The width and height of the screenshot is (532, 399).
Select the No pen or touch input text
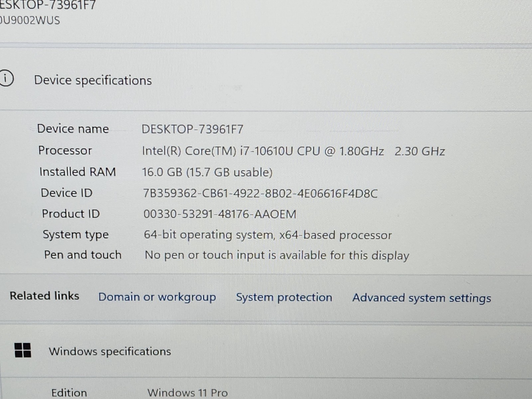coord(277,255)
